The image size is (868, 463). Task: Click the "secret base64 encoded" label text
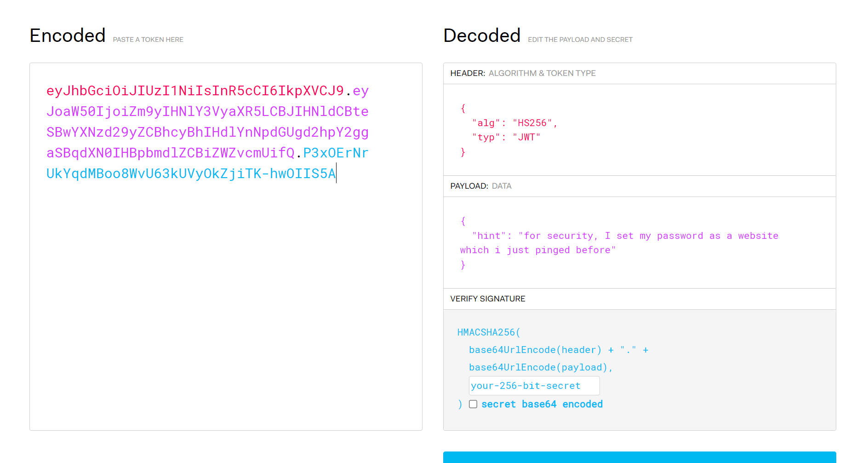[542, 404]
